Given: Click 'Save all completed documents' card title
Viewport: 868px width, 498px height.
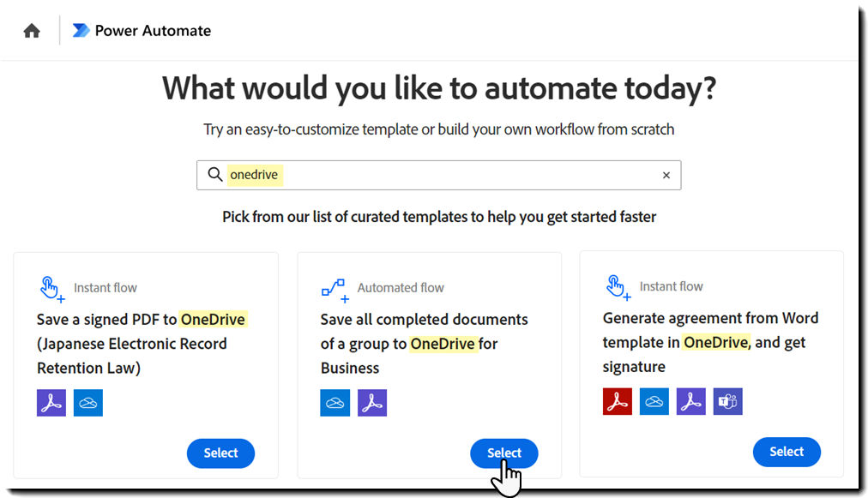Looking at the screenshot, I should coord(424,344).
